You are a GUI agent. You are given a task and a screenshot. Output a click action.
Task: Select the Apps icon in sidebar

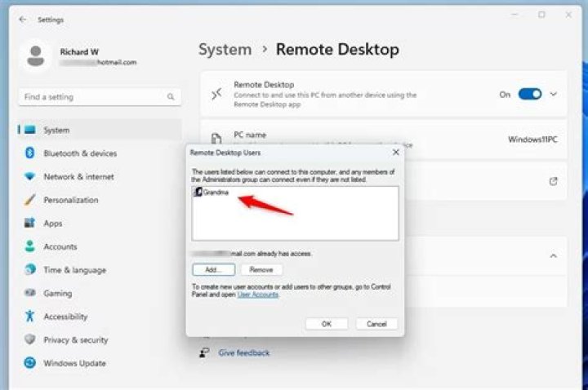(x=29, y=223)
